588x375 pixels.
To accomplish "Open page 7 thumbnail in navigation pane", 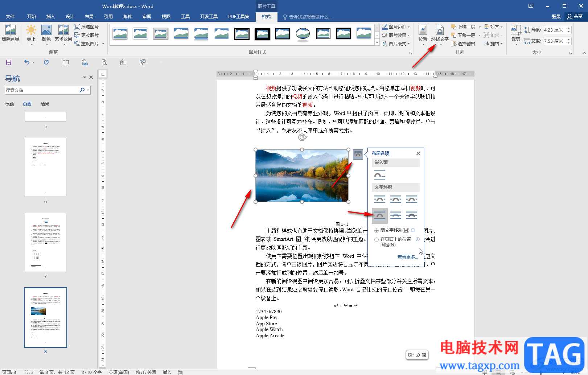I will point(45,242).
